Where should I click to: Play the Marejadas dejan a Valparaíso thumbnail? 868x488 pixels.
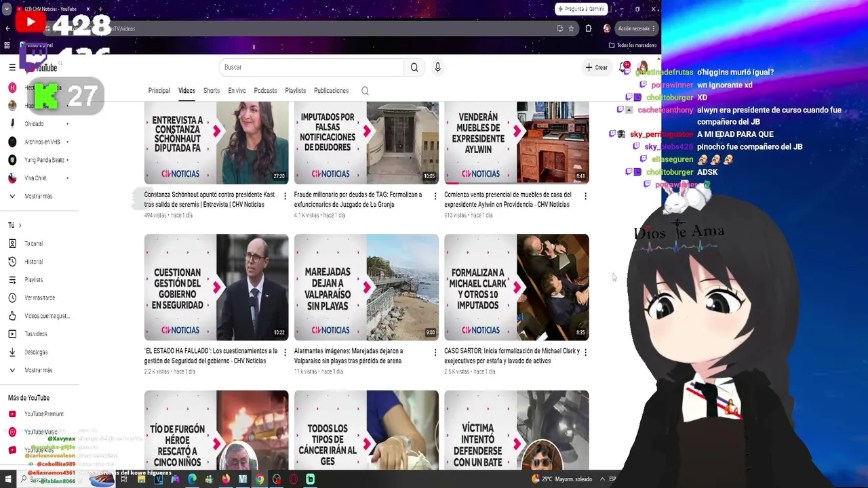pyautogui.click(x=366, y=287)
